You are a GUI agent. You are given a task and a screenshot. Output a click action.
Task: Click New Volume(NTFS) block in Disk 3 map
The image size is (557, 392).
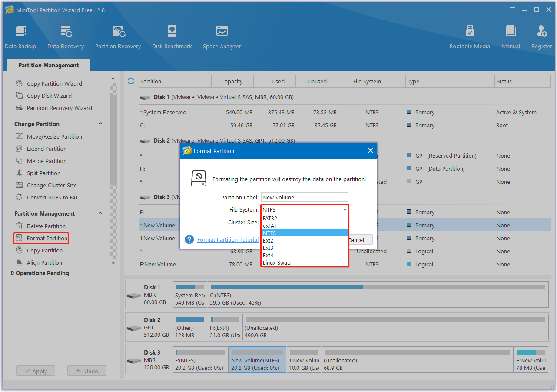coord(258,360)
